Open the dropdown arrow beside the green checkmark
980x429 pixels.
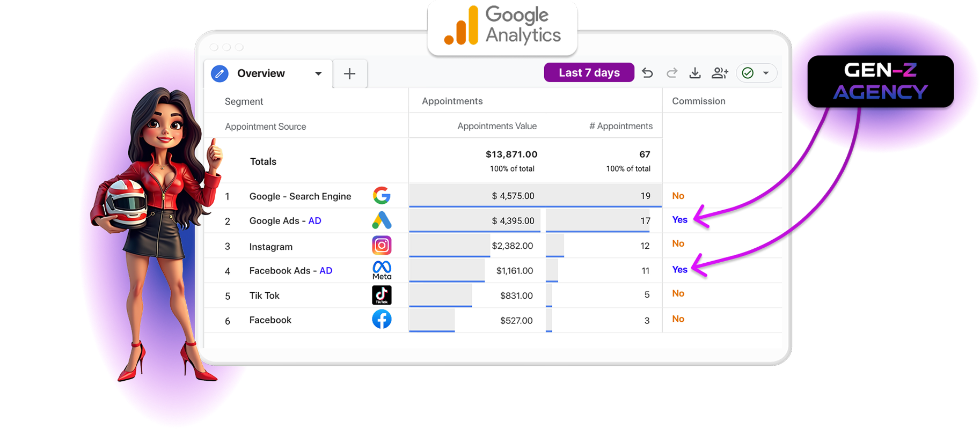[766, 73]
